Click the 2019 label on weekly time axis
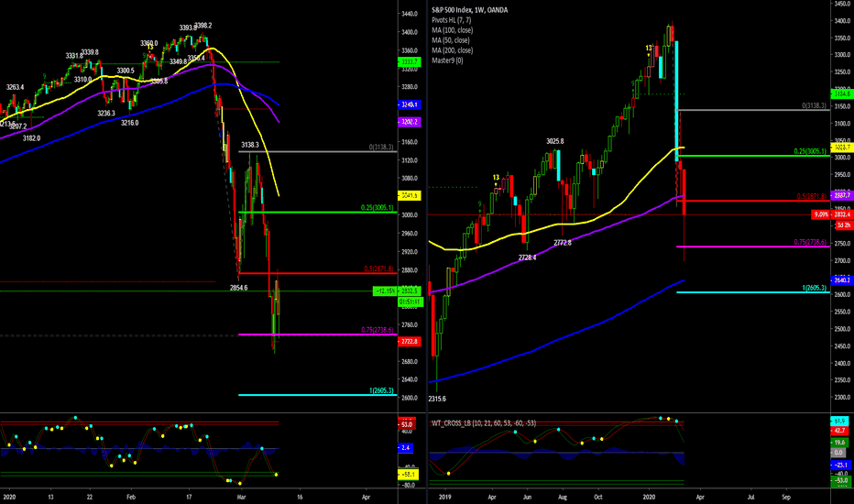 click(x=445, y=497)
